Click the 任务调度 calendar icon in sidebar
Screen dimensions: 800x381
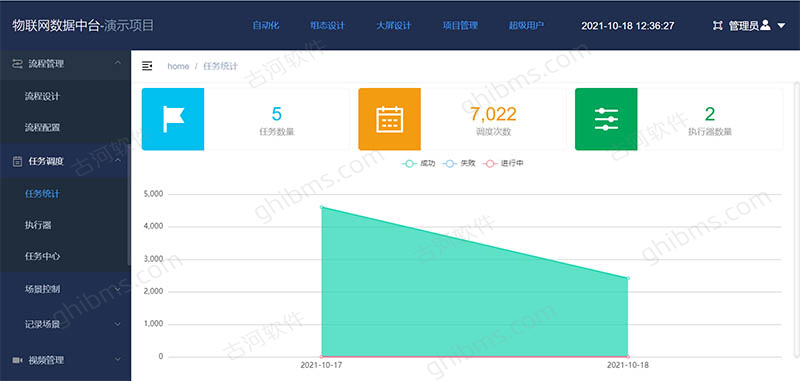tap(17, 161)
